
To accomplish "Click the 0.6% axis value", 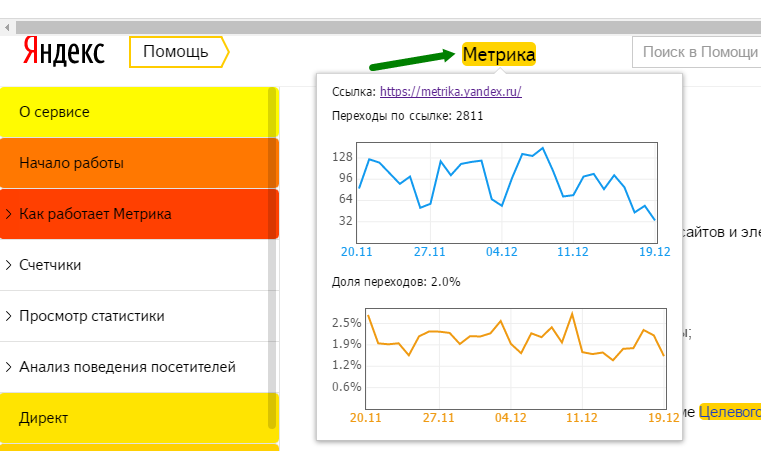I will [x=347, y=387].
